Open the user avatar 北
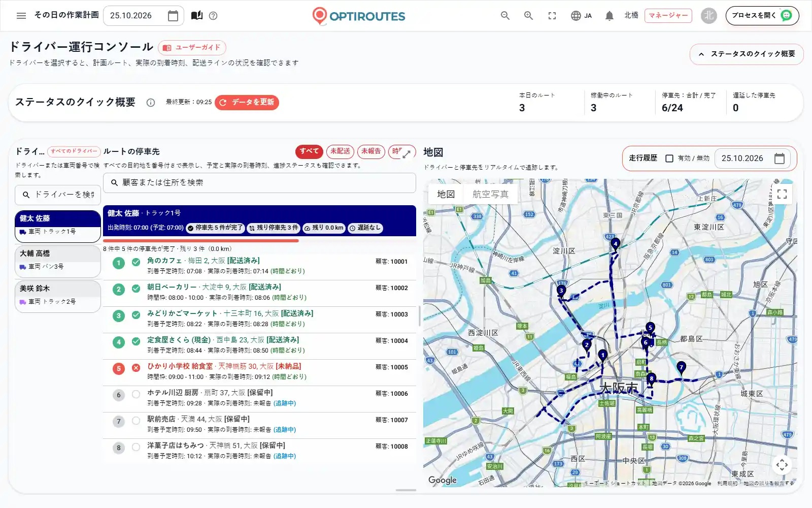The height and width of the screenshot is (508, 812). pyautogui.click(x=708, y=16)
